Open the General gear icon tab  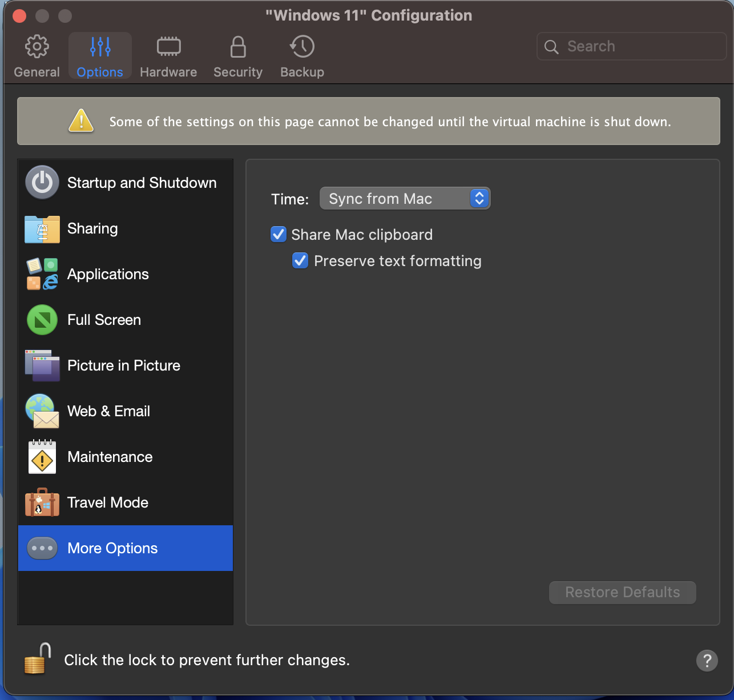[37, 47]
